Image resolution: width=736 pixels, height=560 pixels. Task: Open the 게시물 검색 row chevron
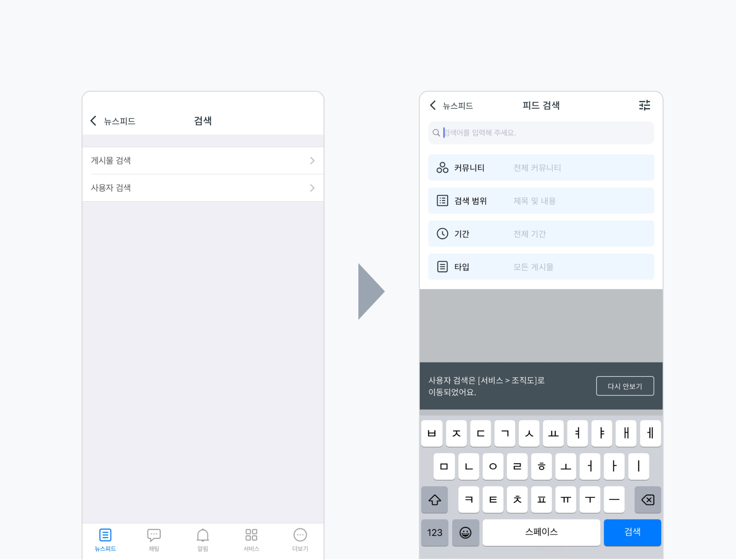[x=312, y=160]
